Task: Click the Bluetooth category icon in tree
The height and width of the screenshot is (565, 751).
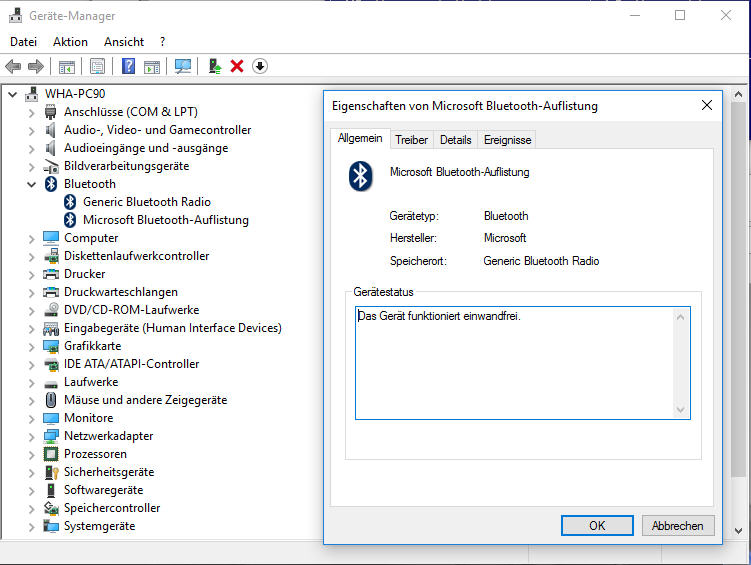Action: point(51,184)
